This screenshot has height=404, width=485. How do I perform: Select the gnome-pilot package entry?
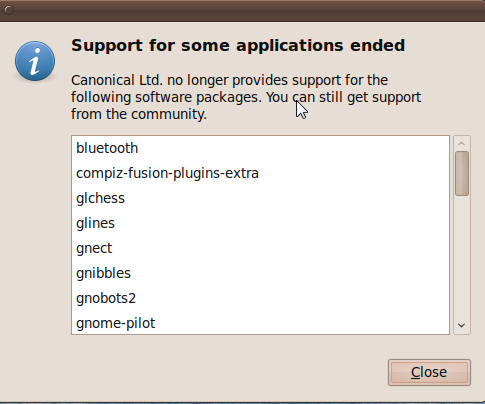pos(260,323)
